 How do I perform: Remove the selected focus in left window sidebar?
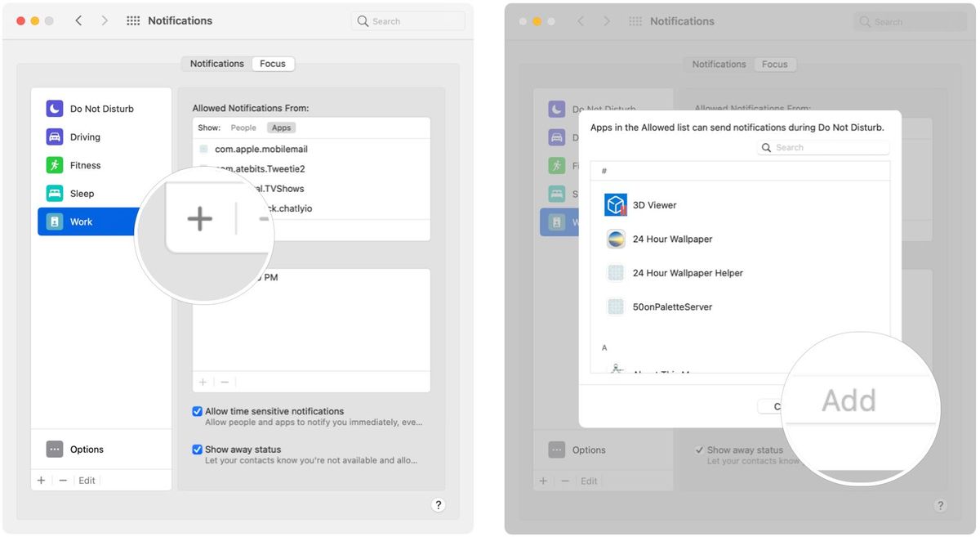63,481
